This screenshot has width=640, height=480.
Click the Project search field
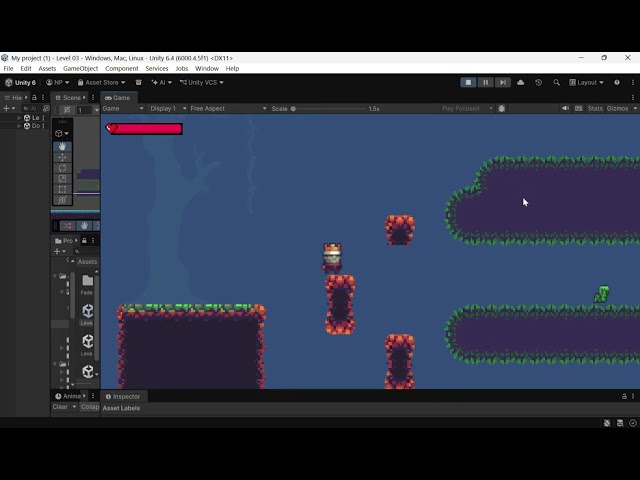[86, 251]
